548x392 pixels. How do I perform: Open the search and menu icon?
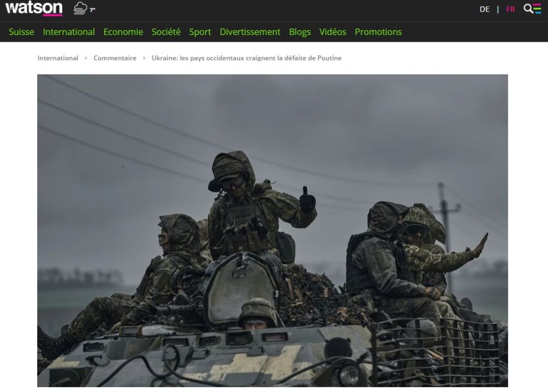[532, 9]
